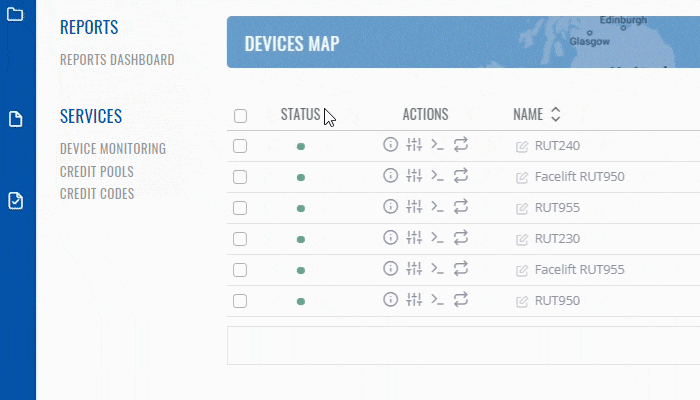700x400 pixels.
Task: Click the green status dot for RUT230
Action: (x=301, y=239)
